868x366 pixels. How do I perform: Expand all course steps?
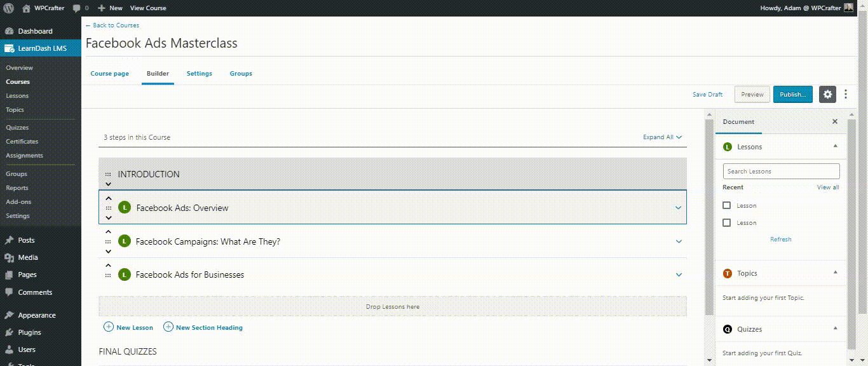(662, 137)
